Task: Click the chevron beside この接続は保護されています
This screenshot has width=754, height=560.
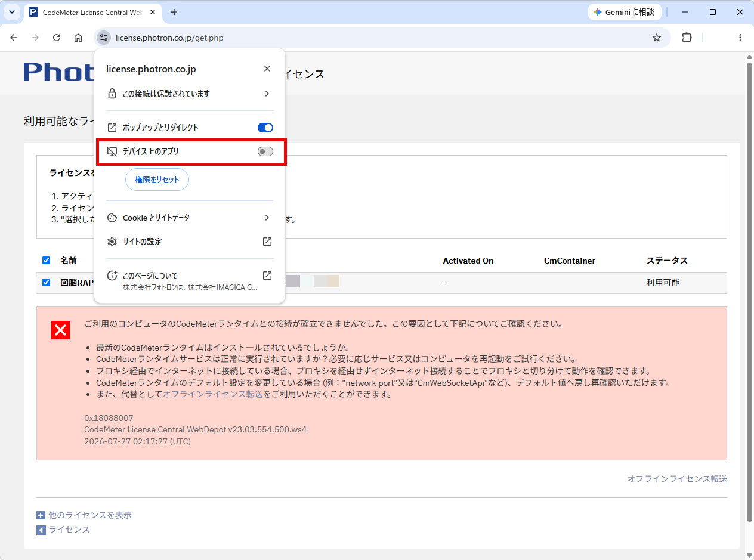Action: point(267,94)
